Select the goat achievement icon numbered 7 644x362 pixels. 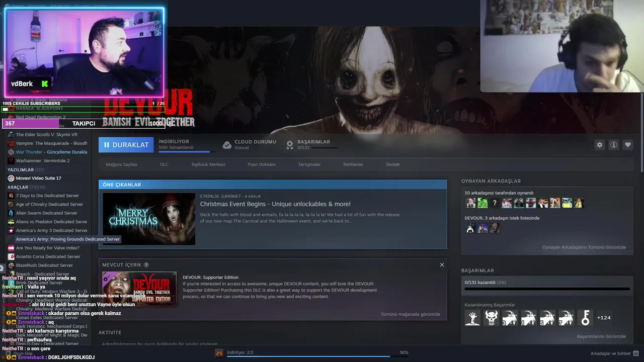pyautogui.click(x=566, y=318)
